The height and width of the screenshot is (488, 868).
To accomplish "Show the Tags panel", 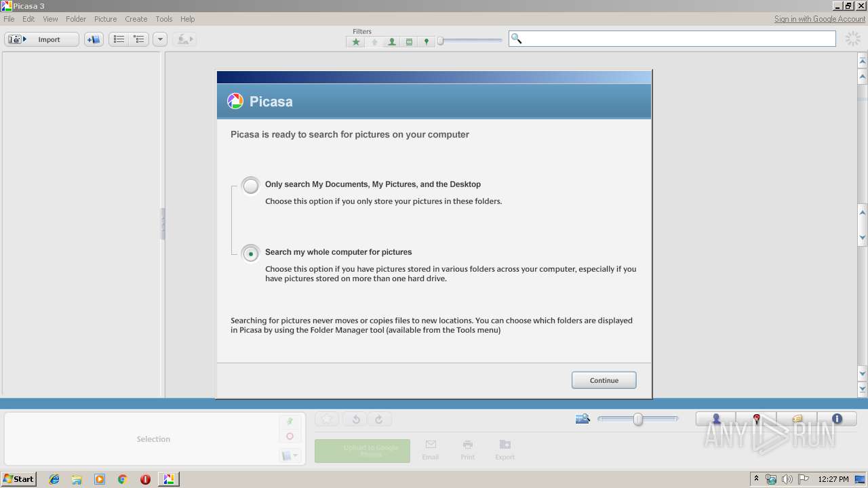I will 797,420.
